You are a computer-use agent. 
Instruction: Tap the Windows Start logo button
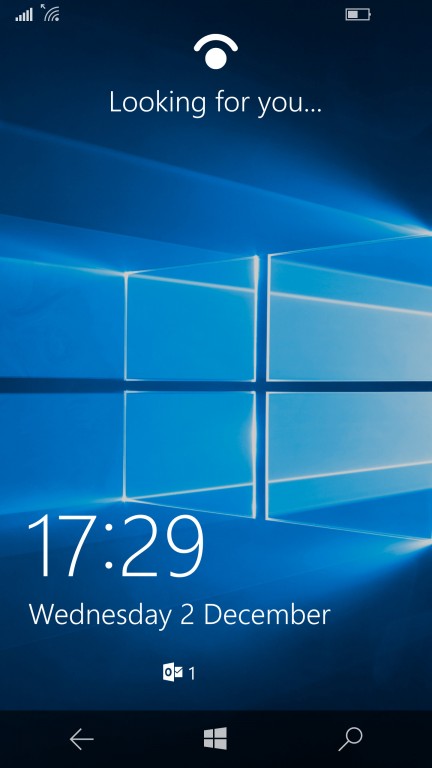pyautogui.click(x=216, y=739)
